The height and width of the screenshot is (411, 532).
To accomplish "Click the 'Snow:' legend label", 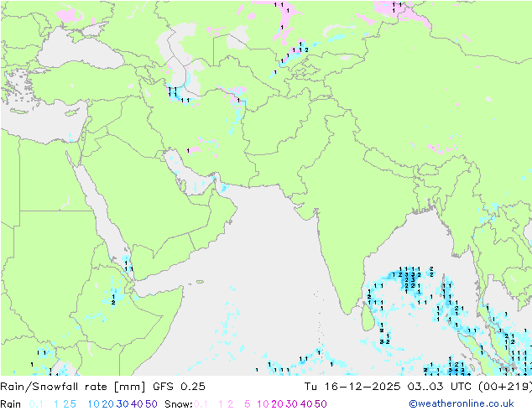I will point(179,404).
